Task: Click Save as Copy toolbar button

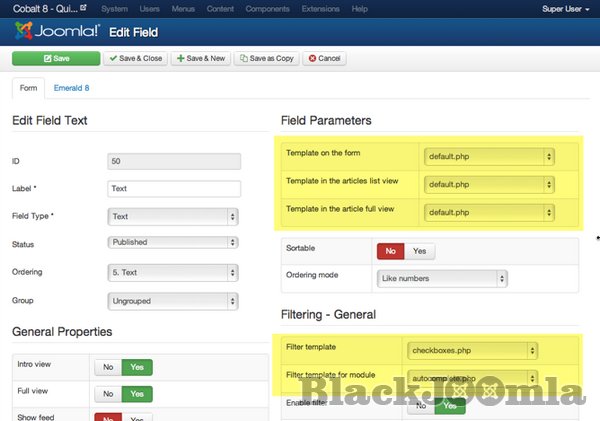Action: 266,58
